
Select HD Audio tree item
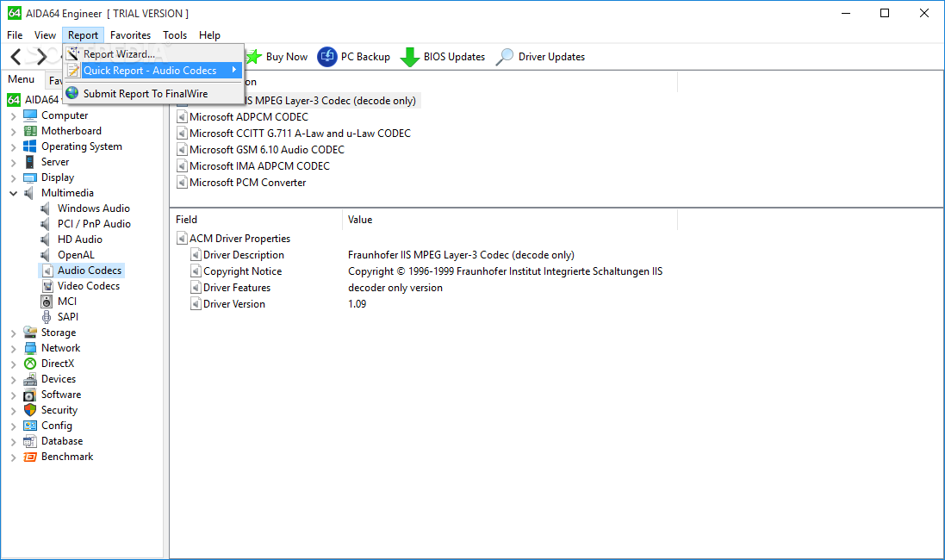pos(79,240)
